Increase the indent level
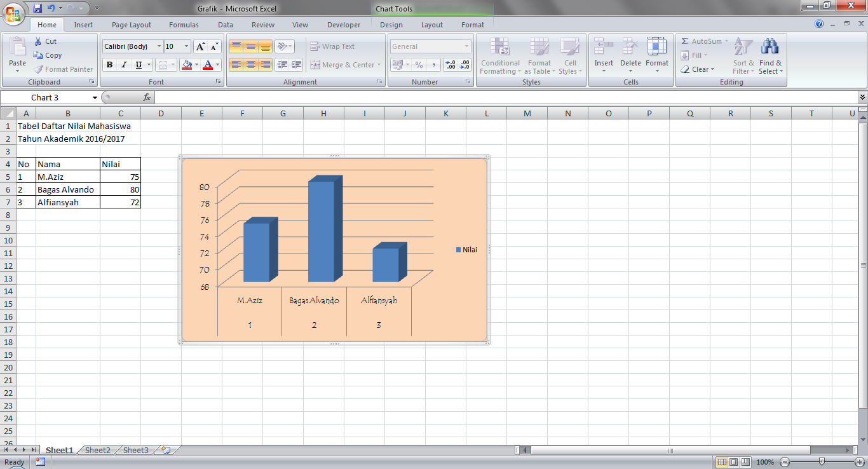Screen dimensions: 868x469 tap(296, 65)
